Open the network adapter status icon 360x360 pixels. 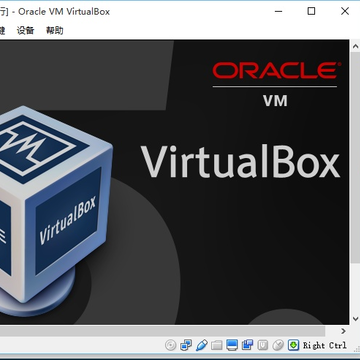click(186, 345)
